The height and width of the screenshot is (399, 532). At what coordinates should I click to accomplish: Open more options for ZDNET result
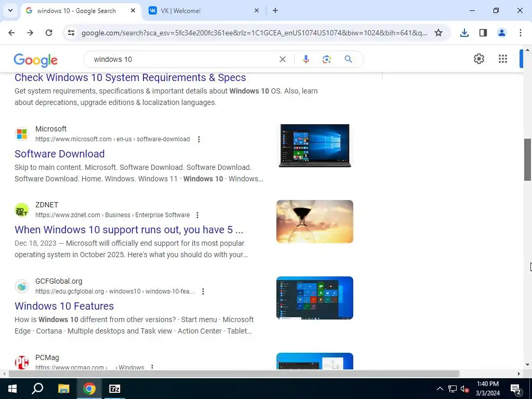point(197,215)
